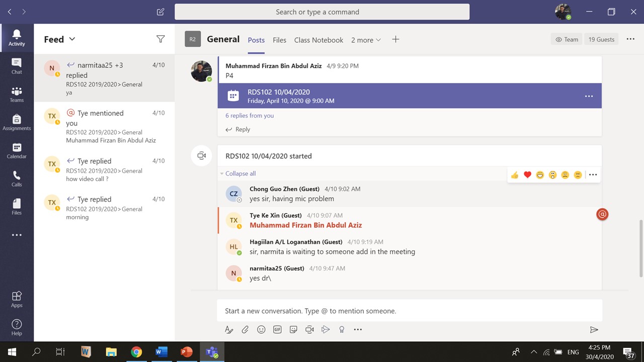React with red heart
This screenshot has height=362, width=644.
pyautogui.click(x=527, y=175)
